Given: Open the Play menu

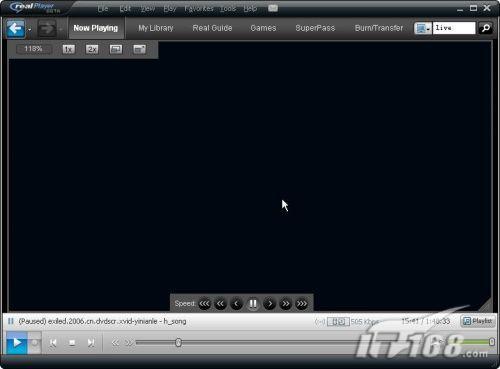Looking at the screenshot, I should (x=170, y=9).
